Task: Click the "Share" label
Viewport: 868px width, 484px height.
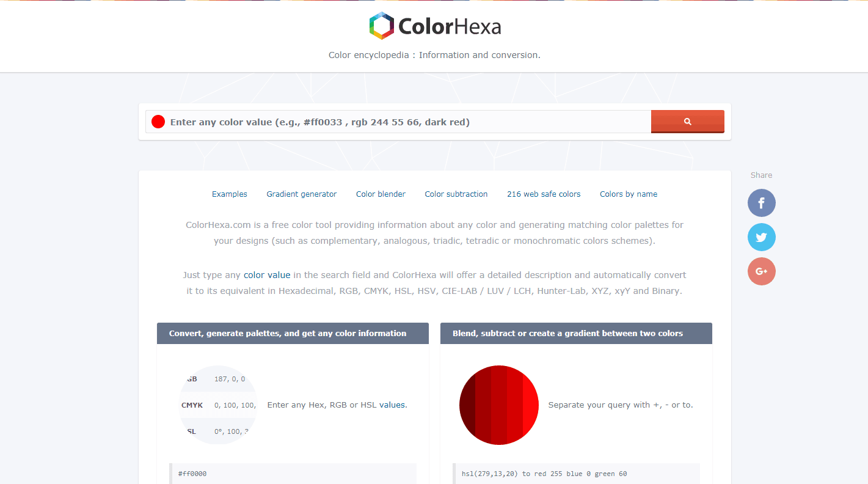Action: (x=761, y=175)
